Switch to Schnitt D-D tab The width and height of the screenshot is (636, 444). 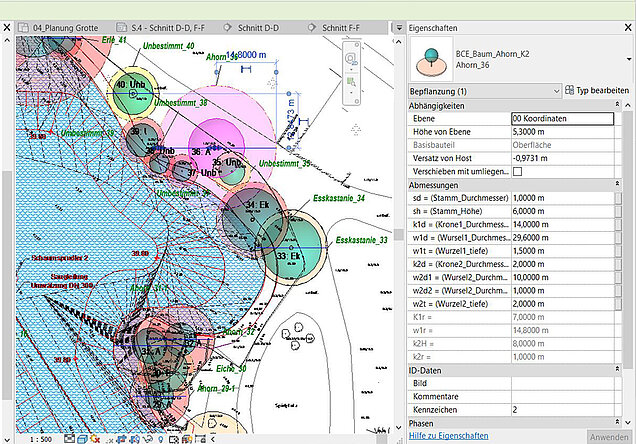tap(258, 28)
